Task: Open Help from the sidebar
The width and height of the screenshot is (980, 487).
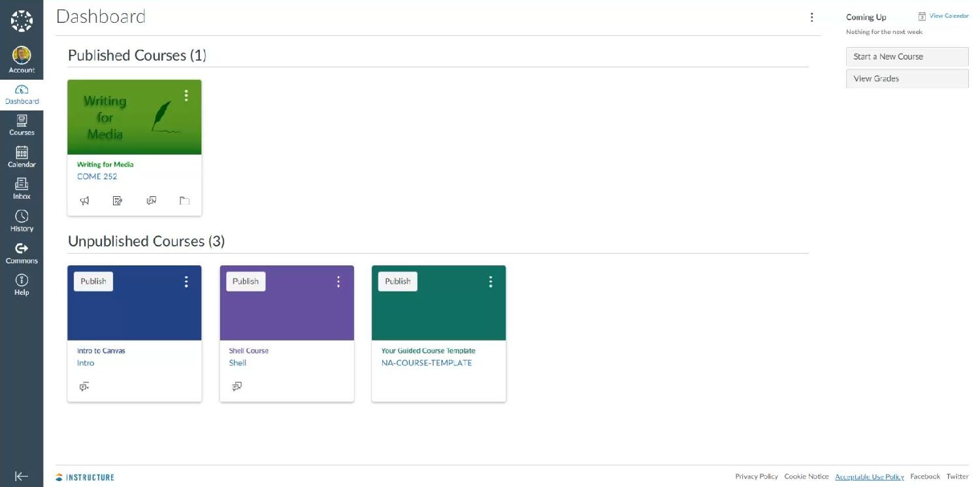Action: click(22, 284)
